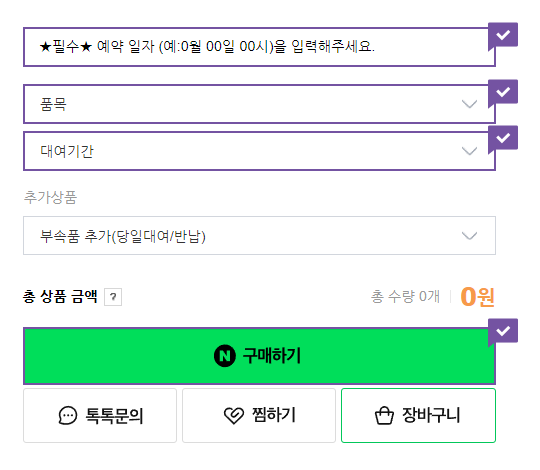Open the 부속품 추가(당일대여/반납) dropdown
The width and height of the screenshot is (540, 470).
coord(259,236)
